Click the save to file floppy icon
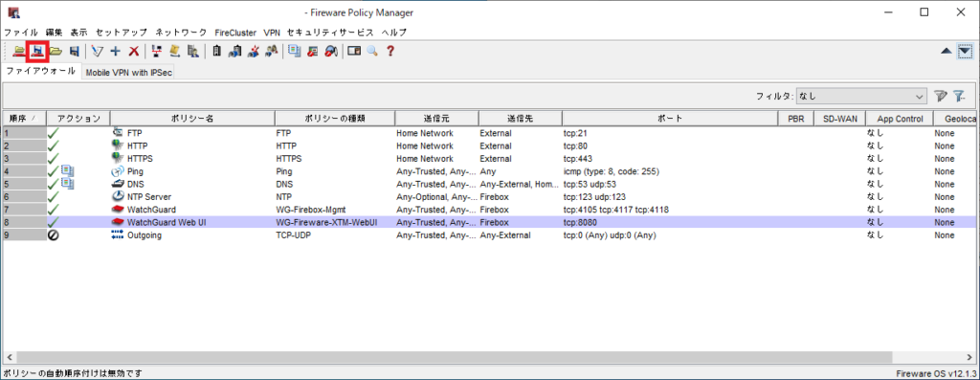The height and width of the screenshot is (380, 980). click(x=74, y=52)
